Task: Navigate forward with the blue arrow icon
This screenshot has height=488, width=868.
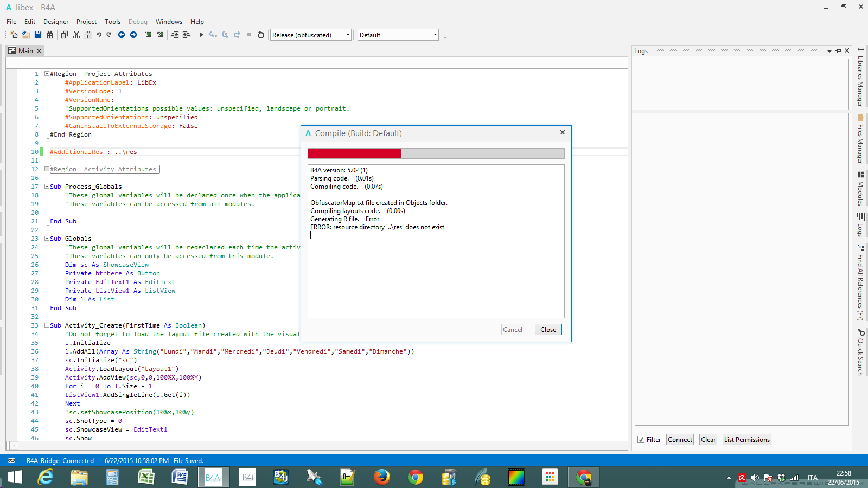Action: coord(133,35)
